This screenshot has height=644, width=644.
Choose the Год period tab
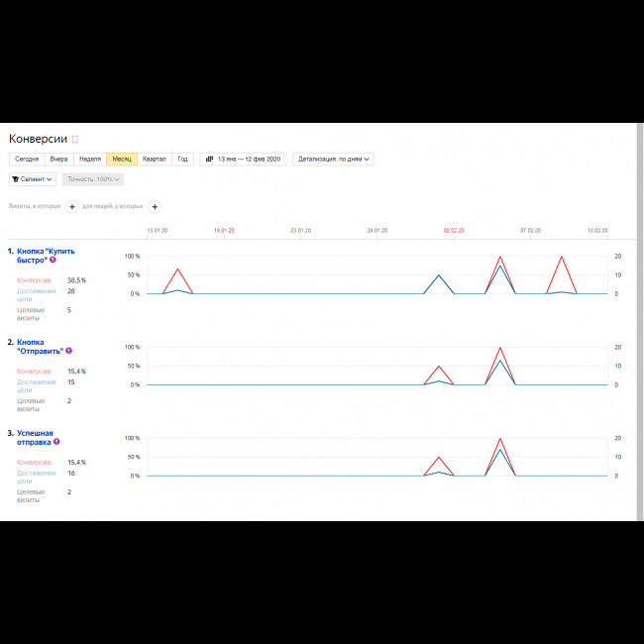point(183,159)
